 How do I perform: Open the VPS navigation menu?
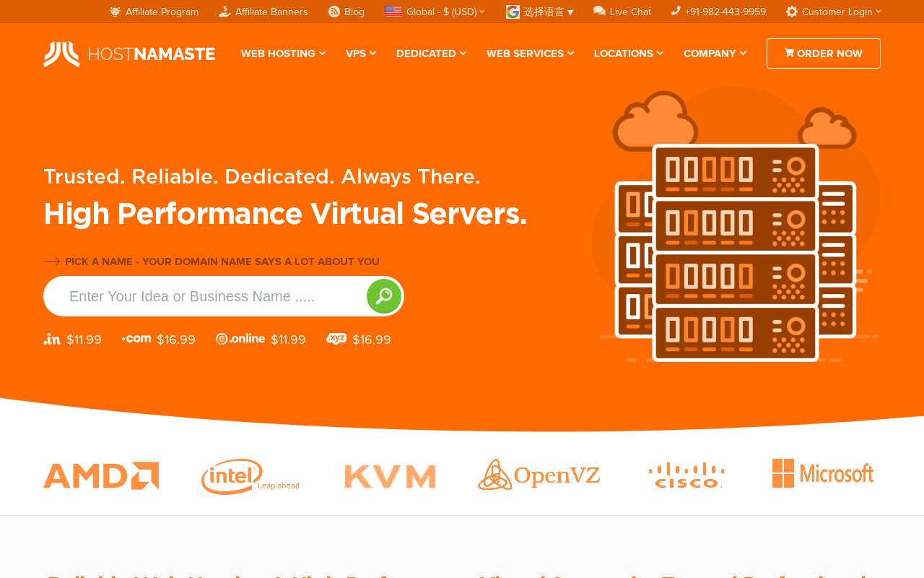click(x=361, y=53)
